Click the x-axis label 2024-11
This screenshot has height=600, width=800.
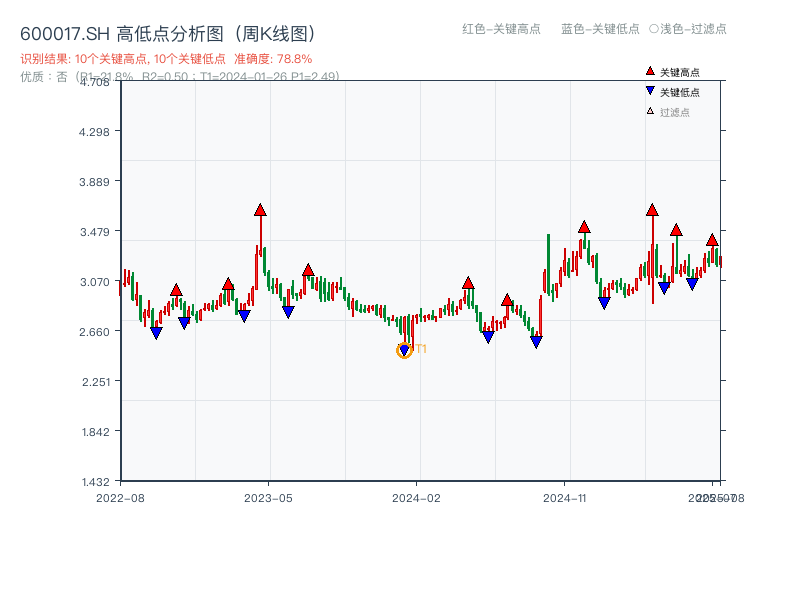pyautogui.click(x=565, y=498)
